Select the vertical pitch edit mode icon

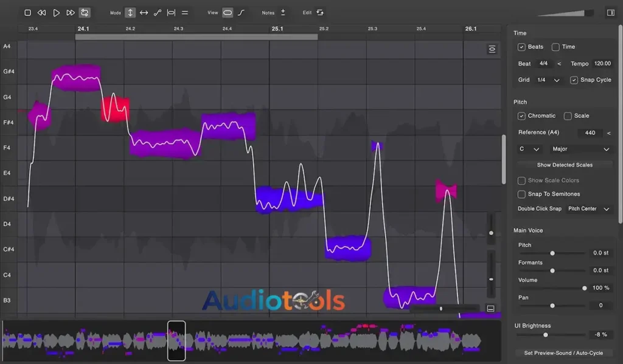point(130,12)
